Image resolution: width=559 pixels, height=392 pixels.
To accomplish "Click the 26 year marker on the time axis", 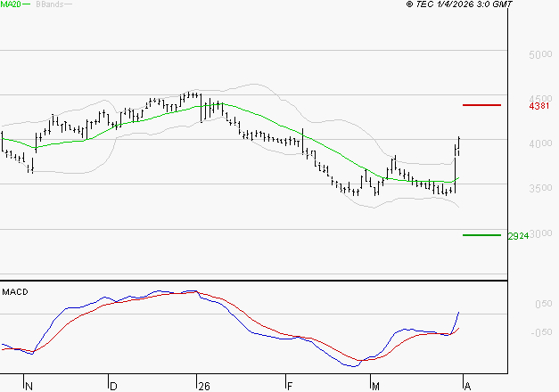I will [x=204, y=387].
